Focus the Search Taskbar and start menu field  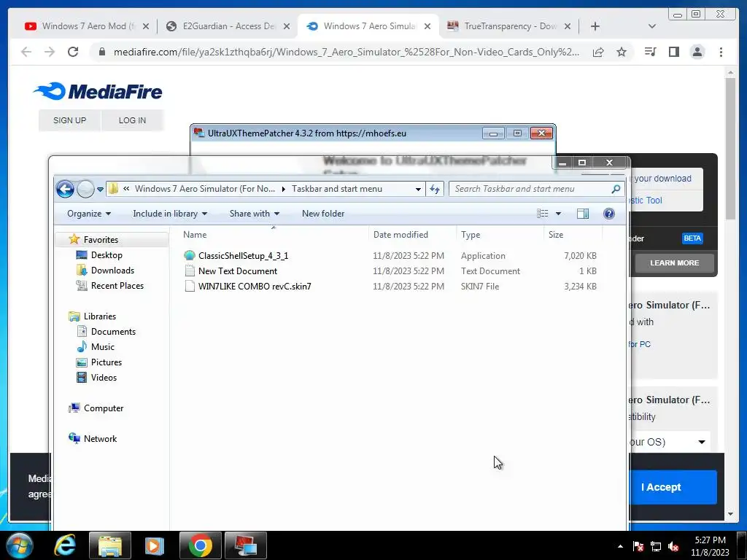point(536,189)
